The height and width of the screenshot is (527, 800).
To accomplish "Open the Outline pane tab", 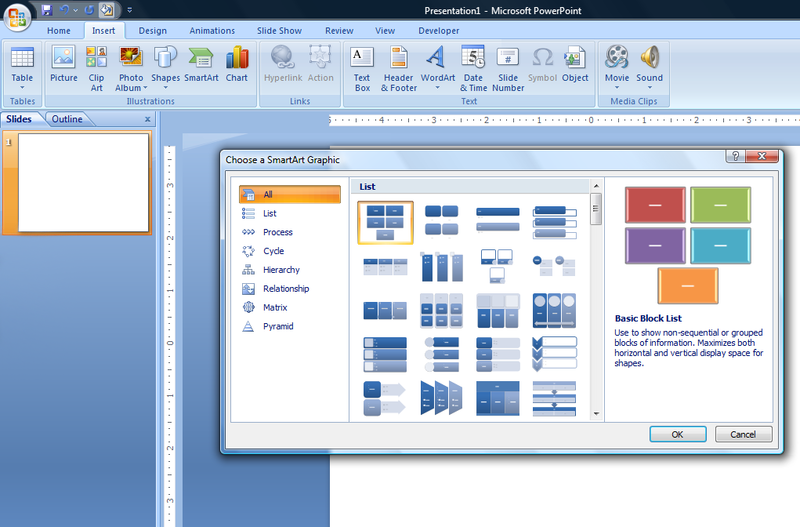I will click(x=68, y=119).
